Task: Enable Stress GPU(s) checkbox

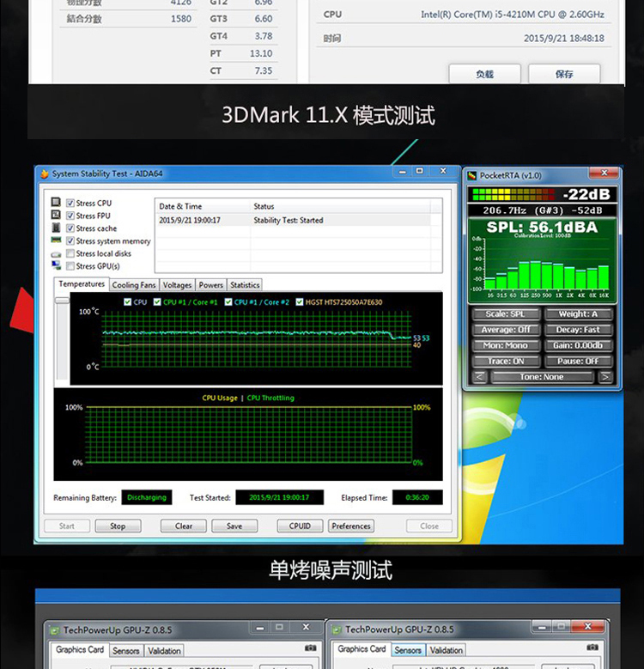Action: click(70, 266)
